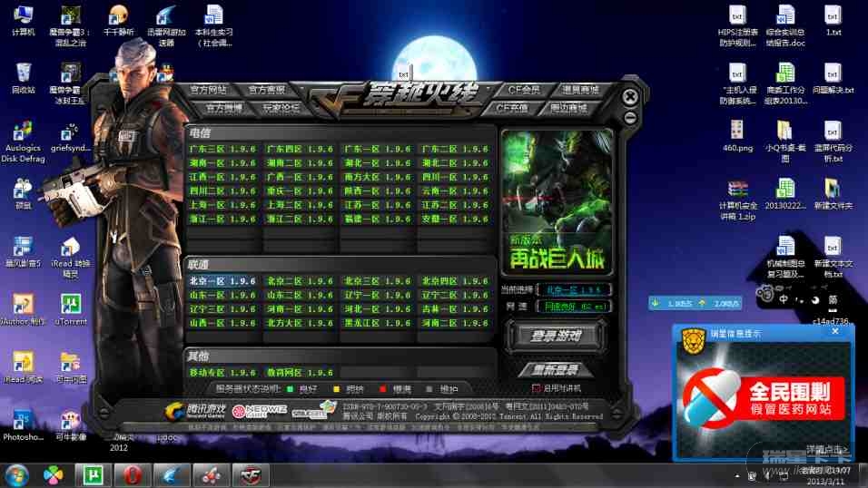The image size is (868, 488).
Task: Click the 登录游戏 button
Action: (x=556, y=336)
